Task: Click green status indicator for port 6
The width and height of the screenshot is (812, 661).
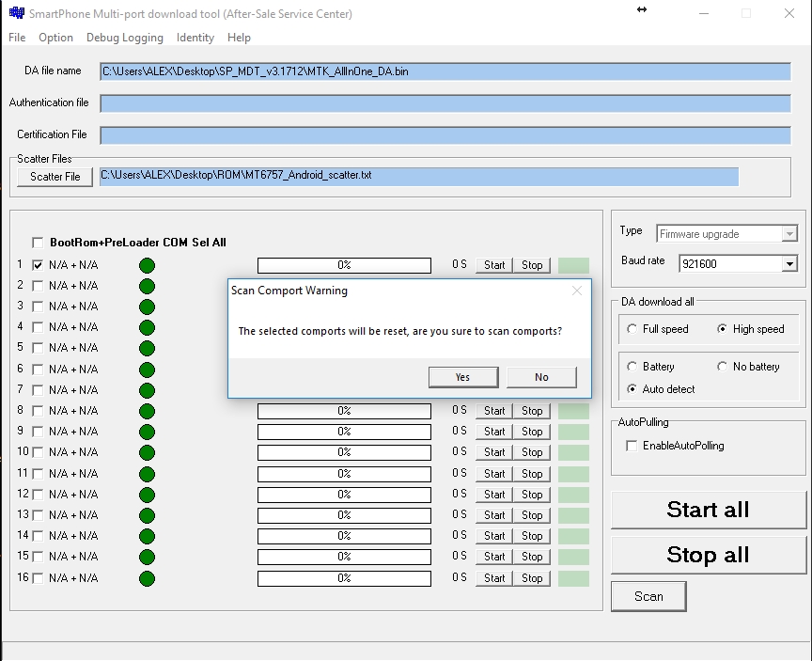Action: pos(147,370)
